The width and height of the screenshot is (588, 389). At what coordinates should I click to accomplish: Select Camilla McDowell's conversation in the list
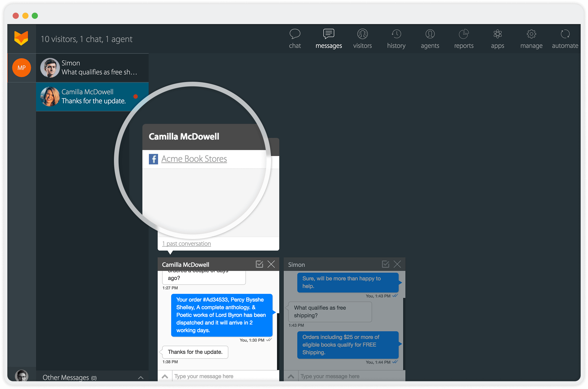coord(92,97)
